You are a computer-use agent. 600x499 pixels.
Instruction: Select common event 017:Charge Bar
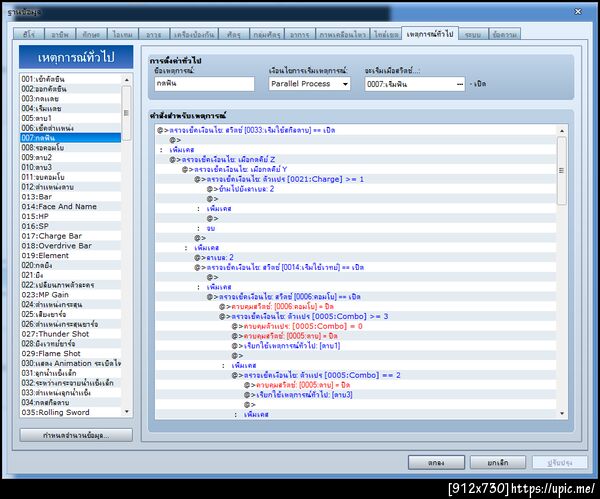[70, 236]
